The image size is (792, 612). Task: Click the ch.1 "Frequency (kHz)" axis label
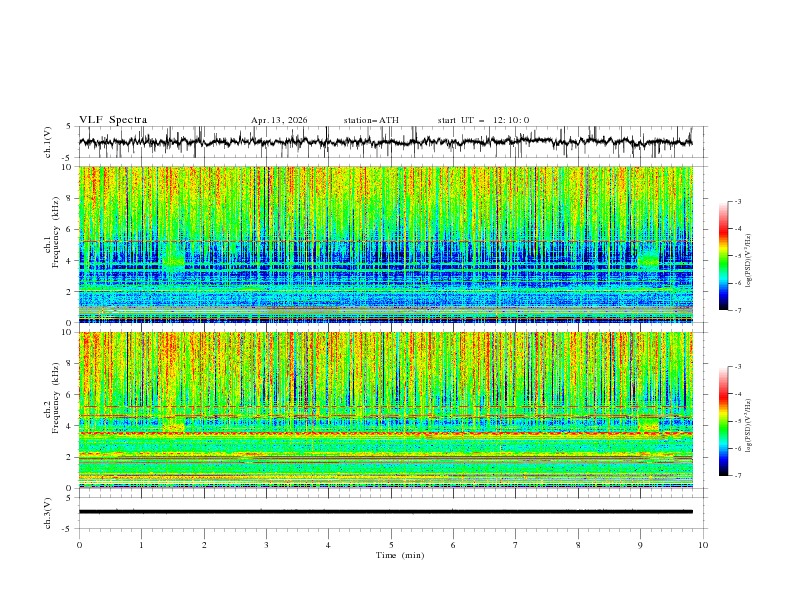tap(55, 230)
